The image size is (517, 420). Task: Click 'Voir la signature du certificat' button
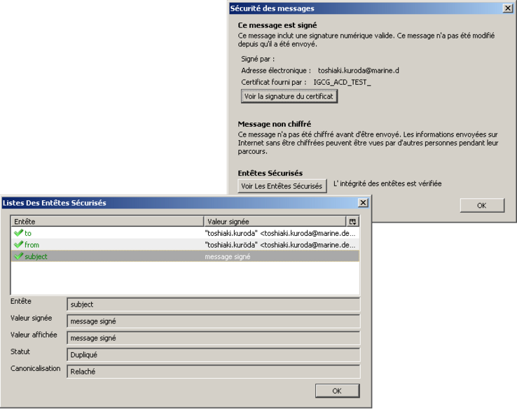289,96
